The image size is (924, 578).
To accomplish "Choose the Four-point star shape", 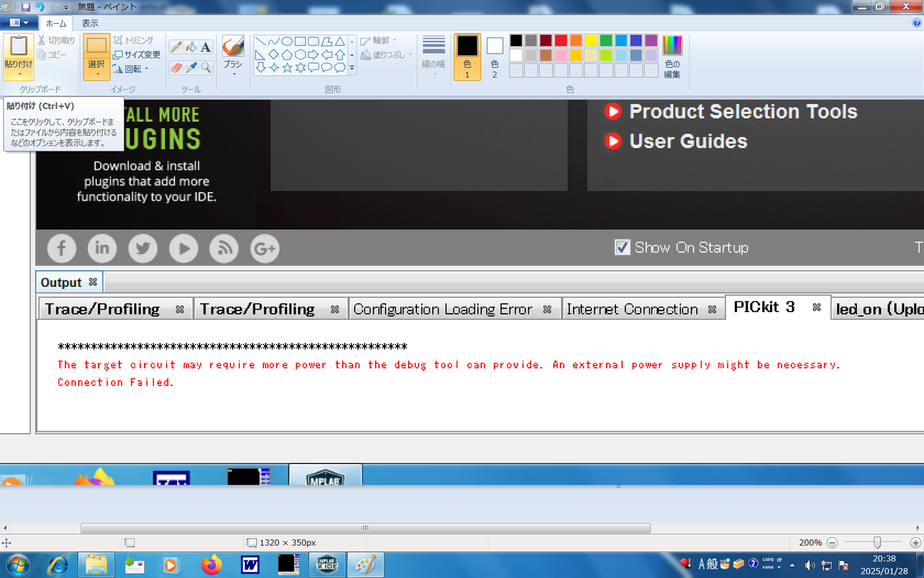I will pyautogui.click(x=273, y=68).
